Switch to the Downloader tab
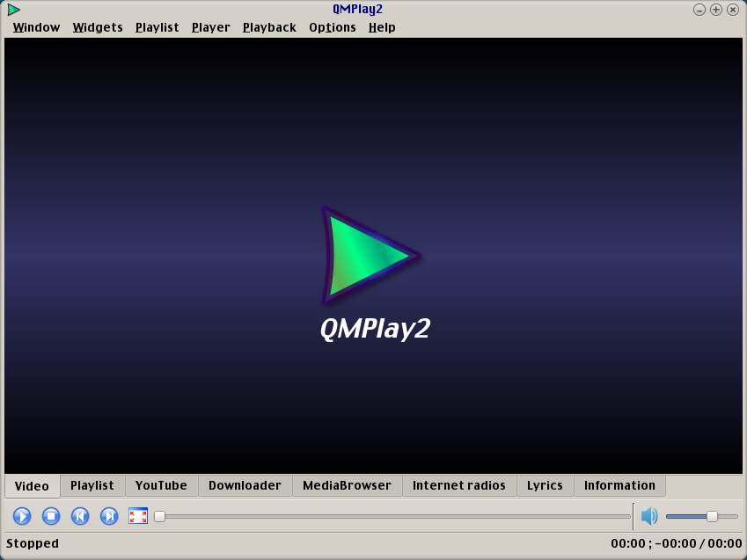Screen dimensions: 747x560 245,485
